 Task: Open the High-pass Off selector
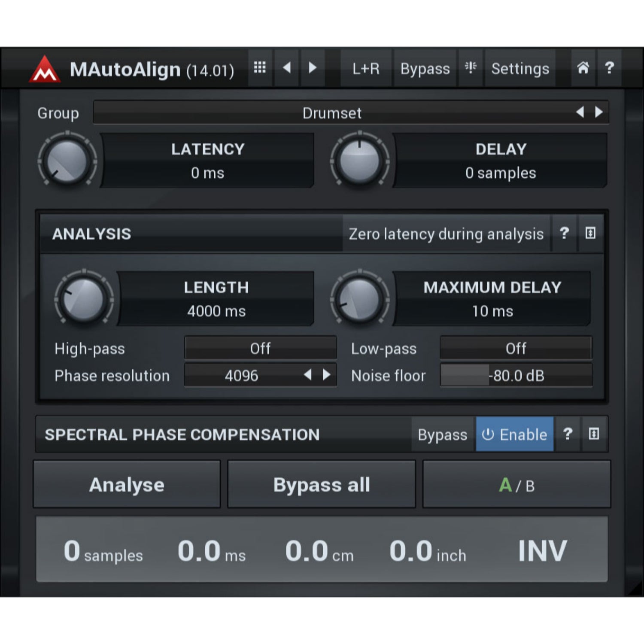pos(260,348)
